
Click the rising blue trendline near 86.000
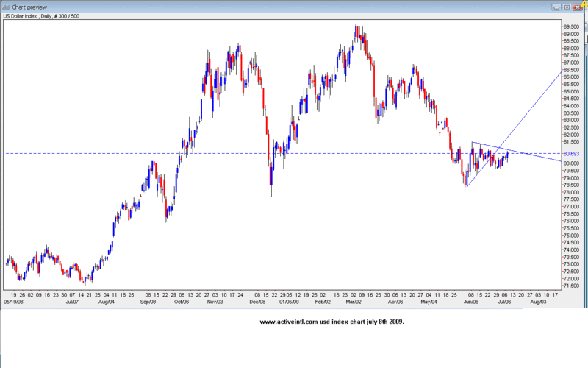pos(544,93)
